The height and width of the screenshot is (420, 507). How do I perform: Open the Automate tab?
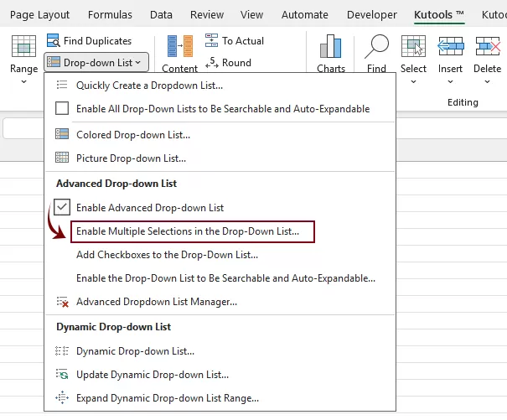pyautogui.click(x=304, y=14)
